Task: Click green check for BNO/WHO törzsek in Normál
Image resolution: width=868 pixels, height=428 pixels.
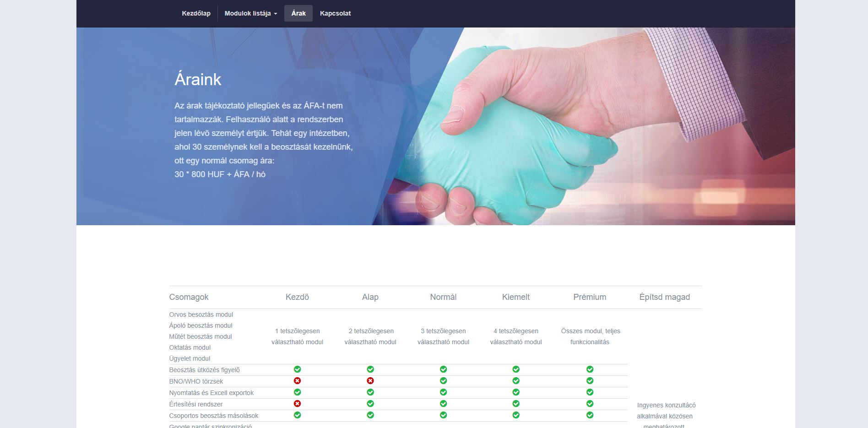Action: pos(443,381)
